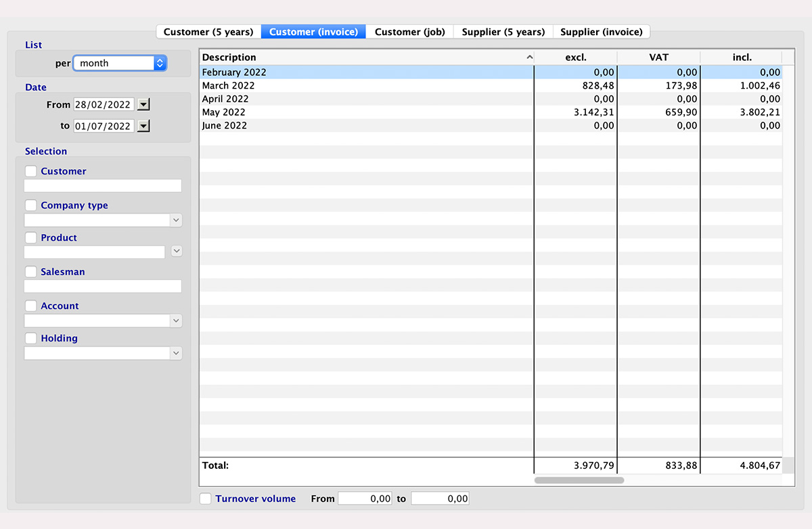Check the Account checkbox
Viewport: 812px width, 529px height.
(31, 306)
